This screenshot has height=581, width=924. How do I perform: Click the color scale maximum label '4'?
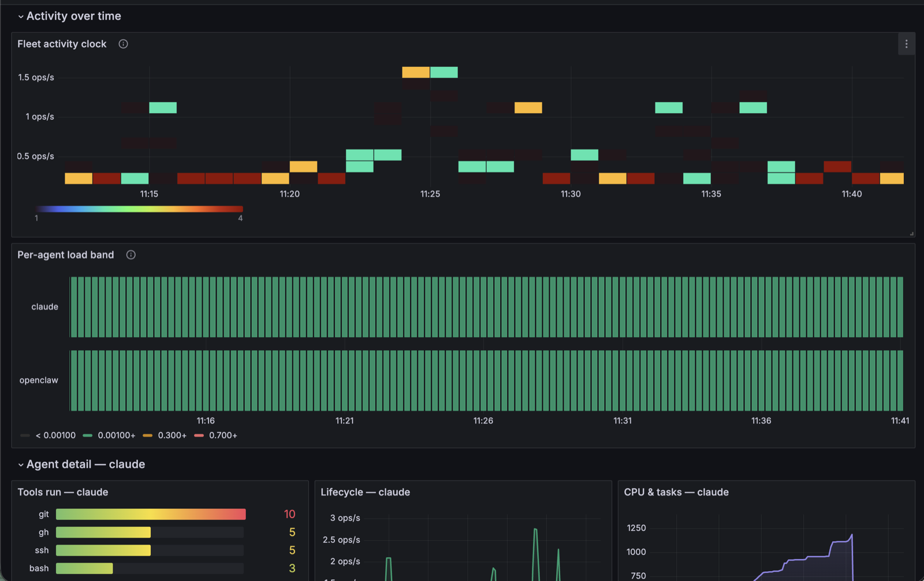pos(240,218)
